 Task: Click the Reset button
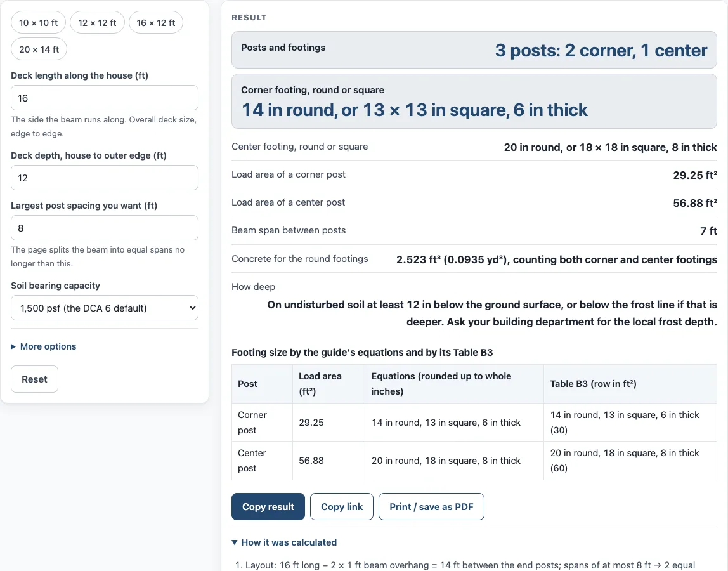point(34,379)
